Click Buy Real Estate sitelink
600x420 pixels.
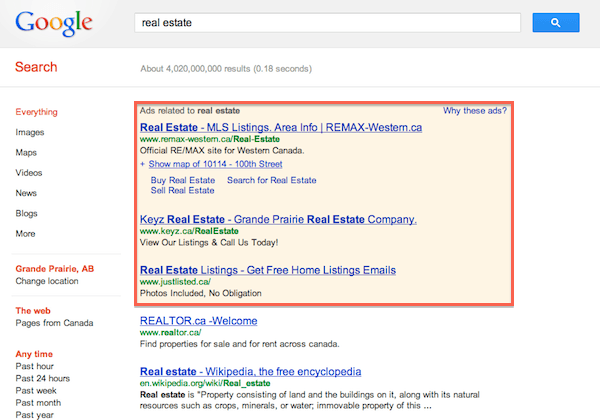point(183,180)
